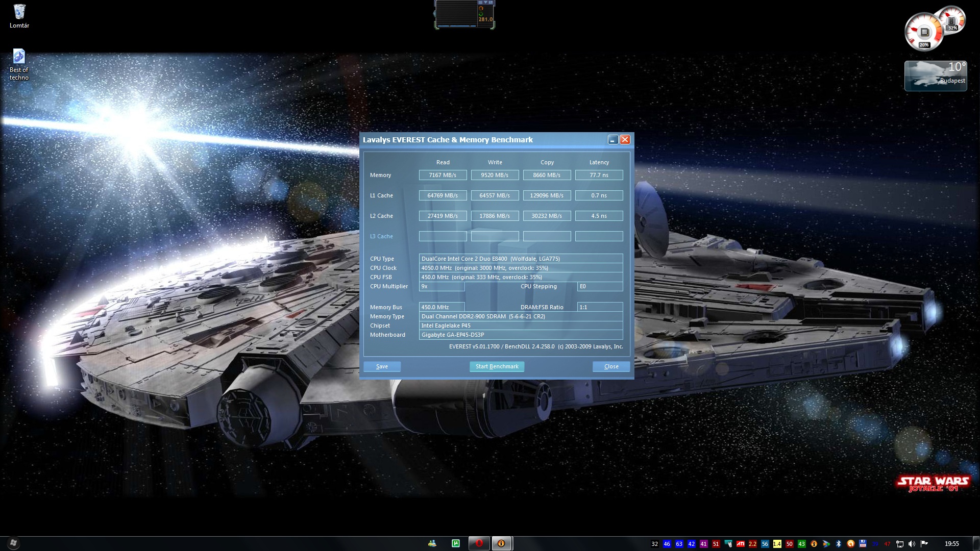
Task: Open the green H taskbar icon
Action: (x=456, y=543)
